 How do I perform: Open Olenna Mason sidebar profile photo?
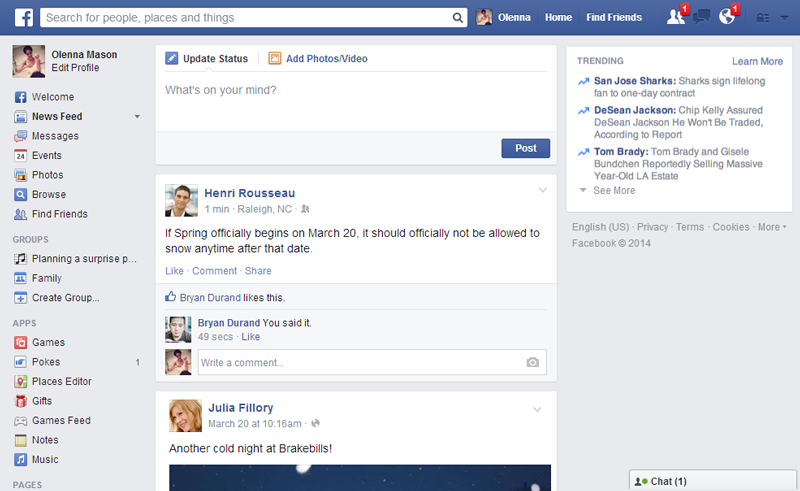click(x=29, y=61)
